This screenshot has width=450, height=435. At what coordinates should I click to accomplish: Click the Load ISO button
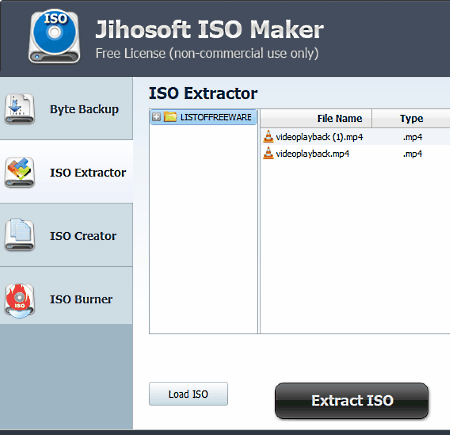pos(188,394)
